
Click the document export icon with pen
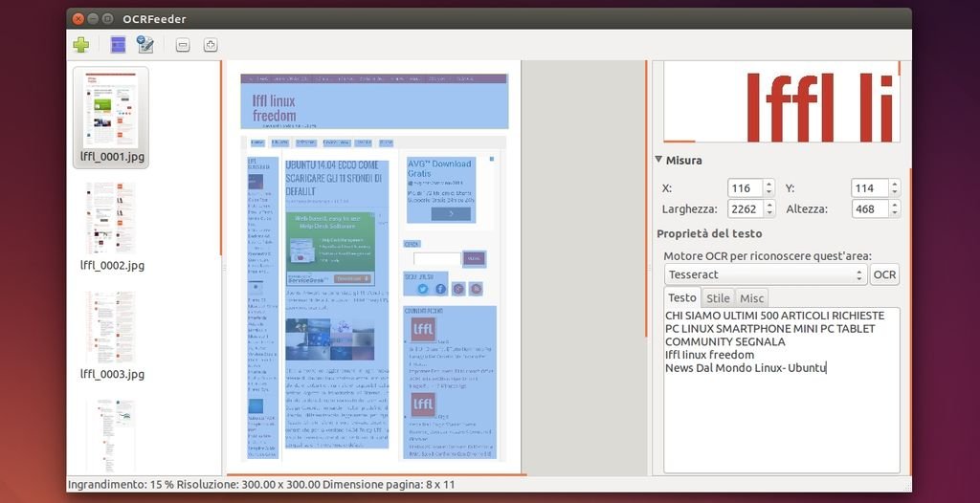(145, 44)
